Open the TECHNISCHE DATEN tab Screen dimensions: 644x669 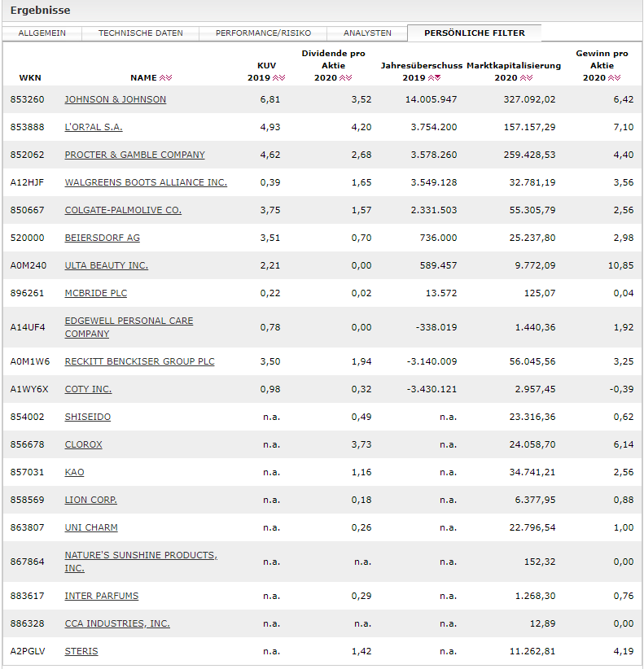[140, 33]
